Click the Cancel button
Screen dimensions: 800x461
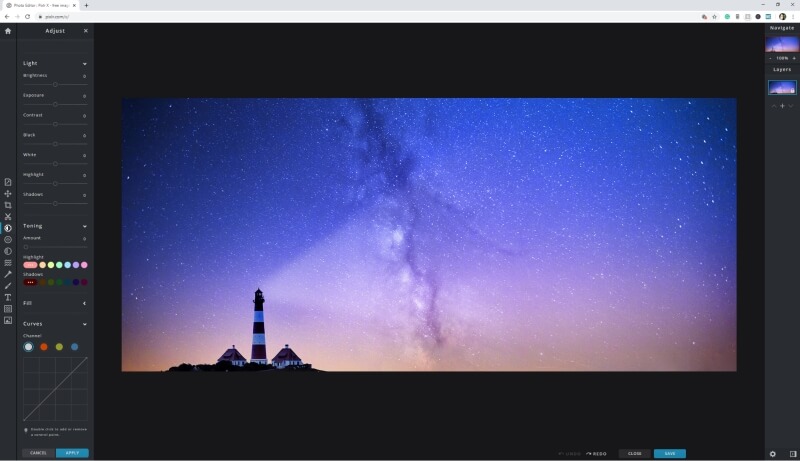coord(38,453)
